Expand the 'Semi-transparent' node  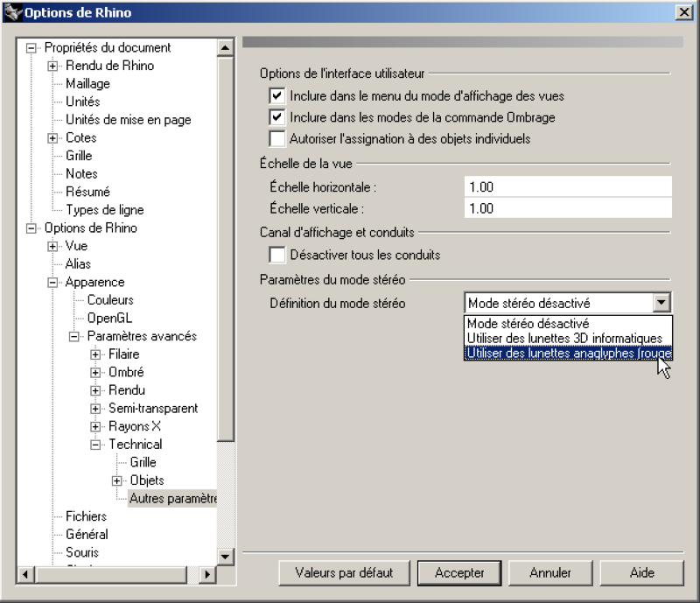[x=95, y=408]
